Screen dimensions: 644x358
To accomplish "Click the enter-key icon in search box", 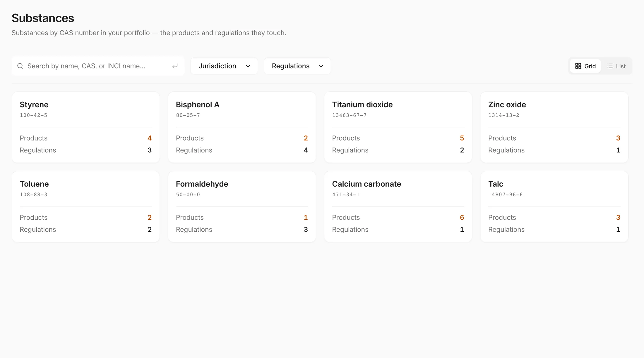I will pyautogui.click(x=175, y=66).
